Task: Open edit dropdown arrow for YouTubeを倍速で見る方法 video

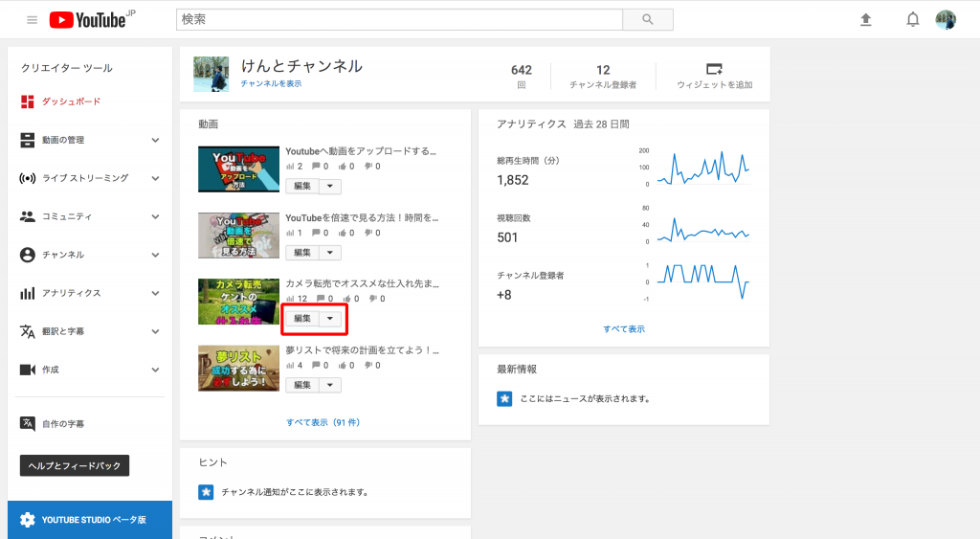Action: (x=330, y=253)
